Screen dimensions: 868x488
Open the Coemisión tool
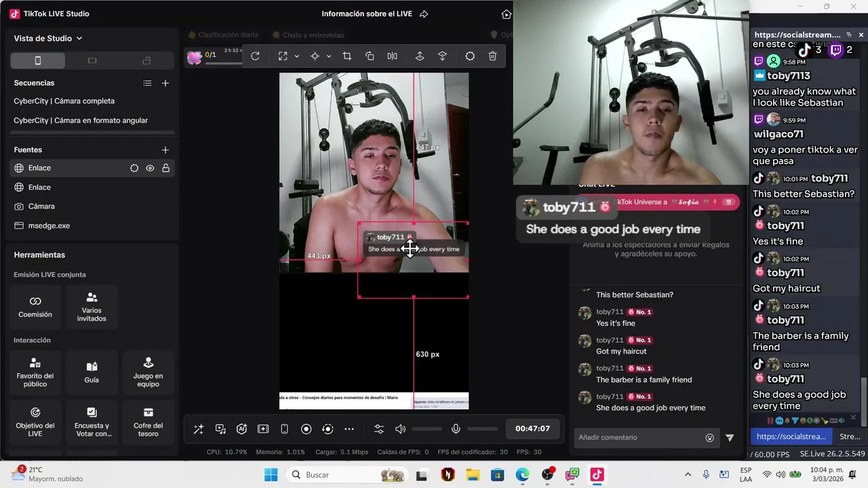click(35, 307)
